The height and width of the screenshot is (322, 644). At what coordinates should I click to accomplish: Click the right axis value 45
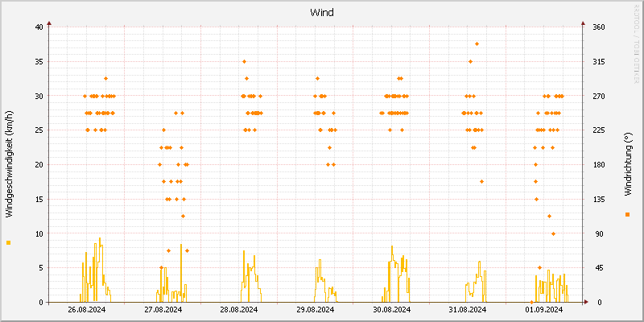pyautogui.click(x=600, y=268)
